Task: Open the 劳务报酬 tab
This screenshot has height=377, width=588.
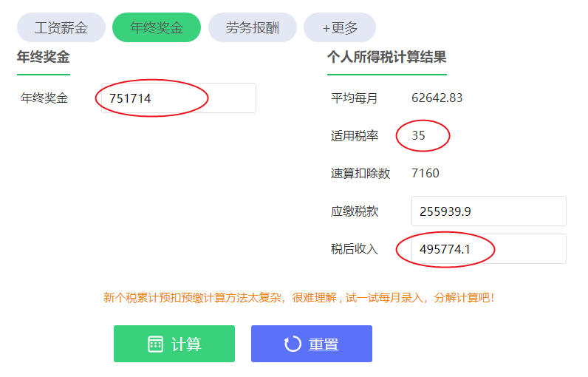Action: (x=253, y=27)
